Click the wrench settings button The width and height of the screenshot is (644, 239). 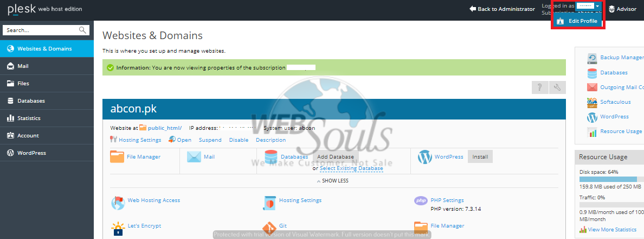(557, 87)
